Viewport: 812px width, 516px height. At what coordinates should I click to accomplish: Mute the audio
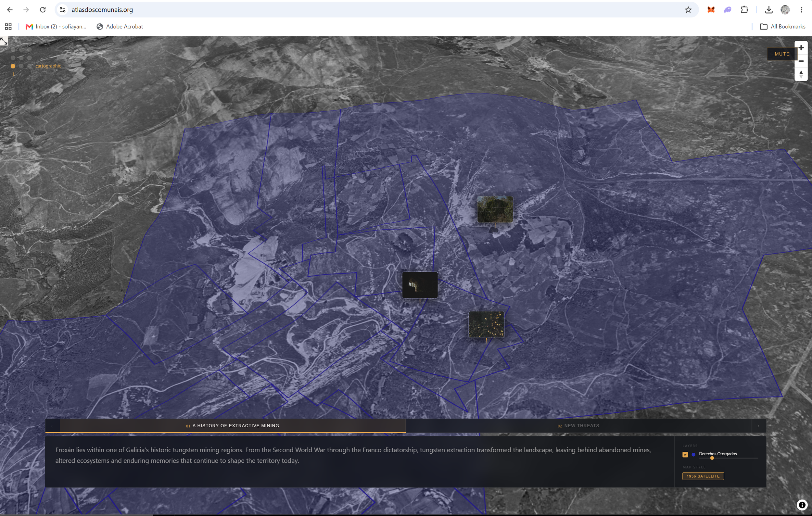click(x=782, y=54)
